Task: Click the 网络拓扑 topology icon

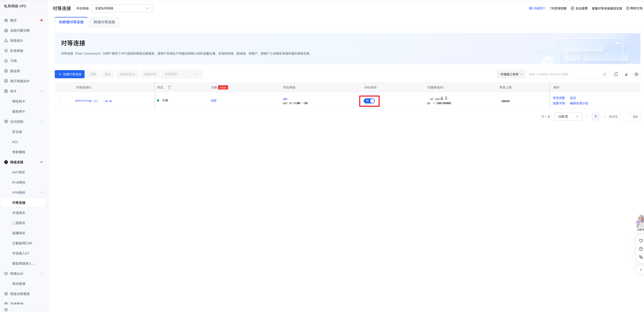Action: [x=6, y=41]
